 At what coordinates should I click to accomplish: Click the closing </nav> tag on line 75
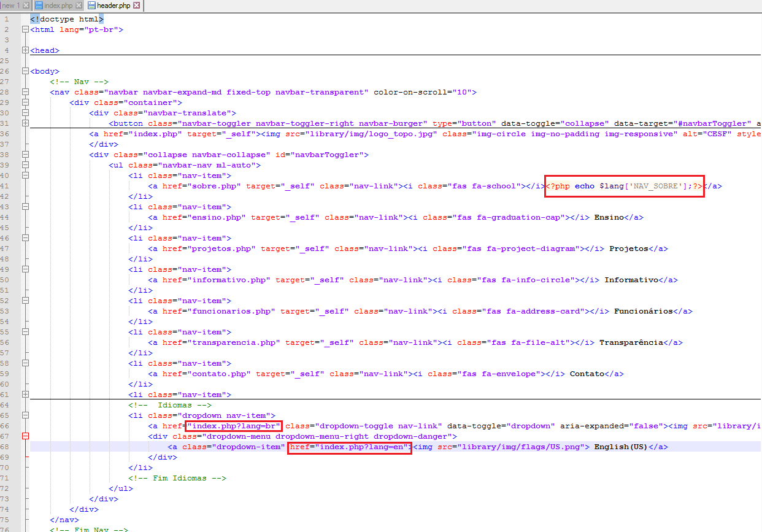64,520
